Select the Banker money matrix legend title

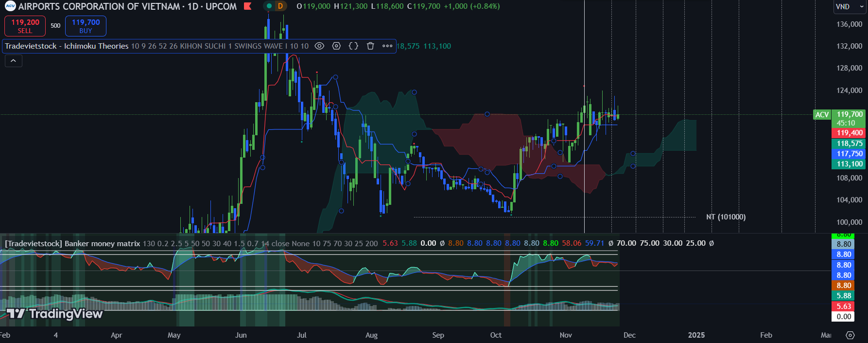point(72,243)
